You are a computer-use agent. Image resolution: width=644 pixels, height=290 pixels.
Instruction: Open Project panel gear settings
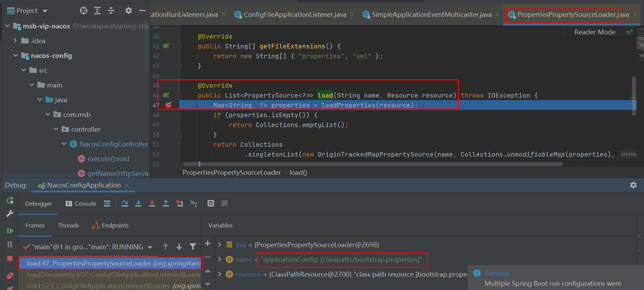click(x=129, y=11)
